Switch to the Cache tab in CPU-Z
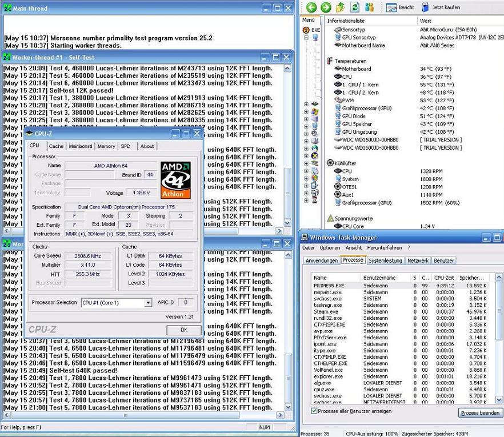Screen dimensions: 504x437 coord(56,146)
